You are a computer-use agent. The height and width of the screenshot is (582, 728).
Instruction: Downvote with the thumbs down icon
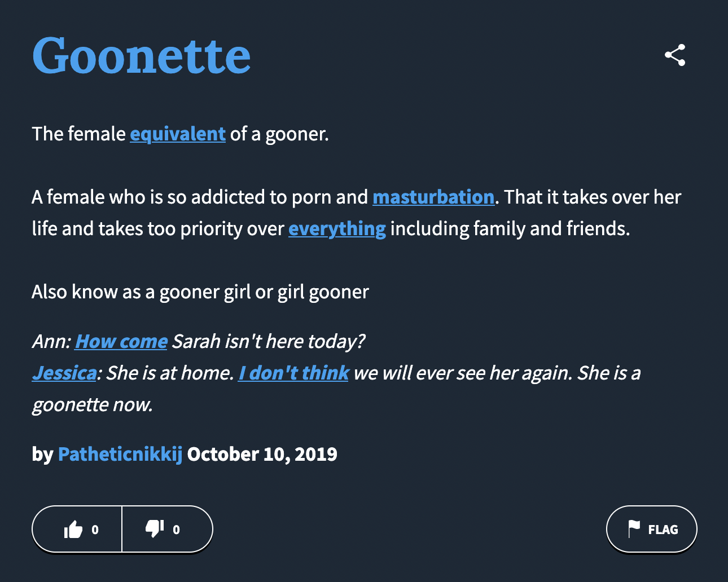(x=154, y=528)
